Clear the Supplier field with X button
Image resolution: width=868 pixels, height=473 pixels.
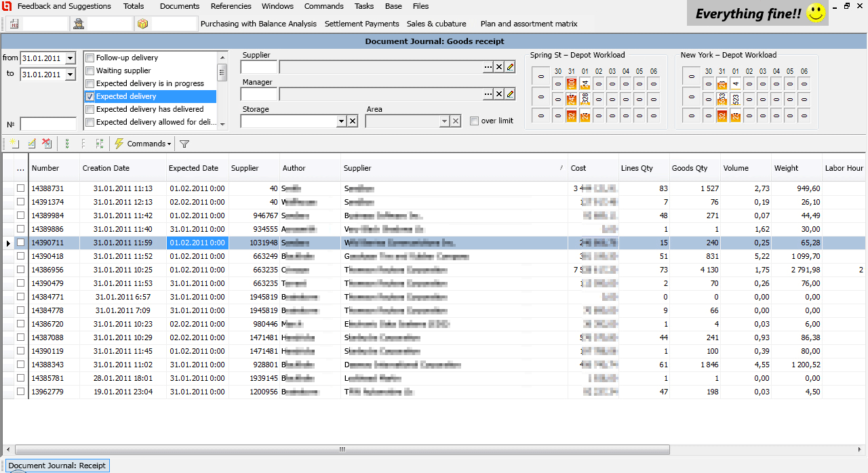499,66
